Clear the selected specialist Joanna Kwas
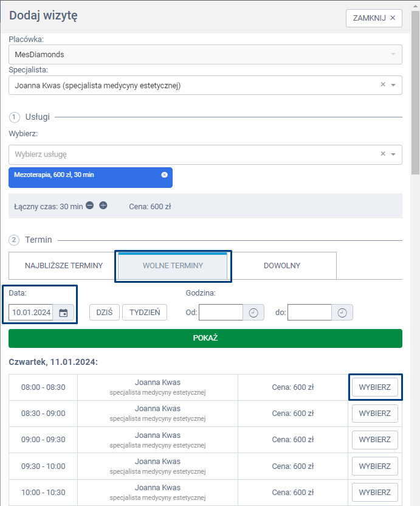This screenshot has height=506, width=420. point(383,85)
